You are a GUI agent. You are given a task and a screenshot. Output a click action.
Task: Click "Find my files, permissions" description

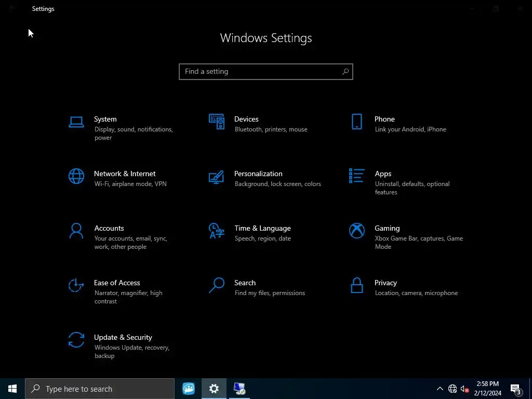(270, 293)
